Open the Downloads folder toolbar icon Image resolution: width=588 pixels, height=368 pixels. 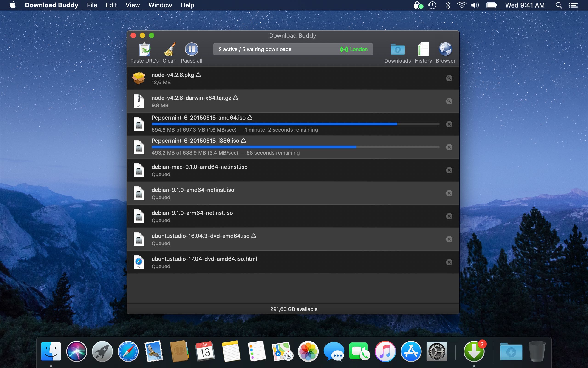click(398, 49)
